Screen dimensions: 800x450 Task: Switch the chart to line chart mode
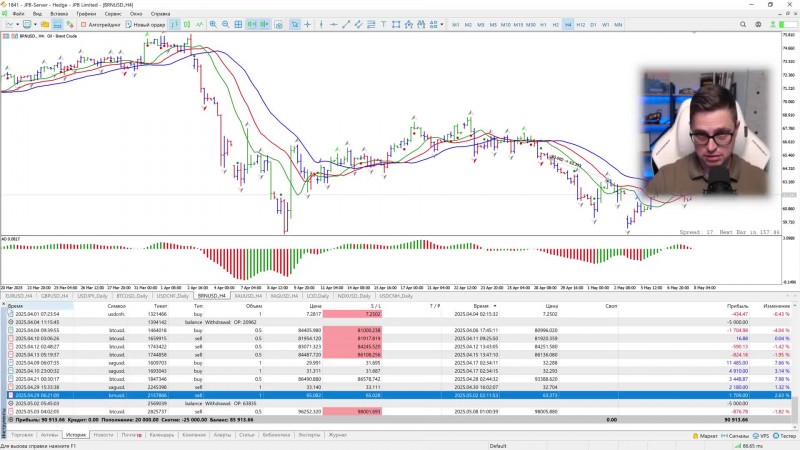[x=199, y=24]
